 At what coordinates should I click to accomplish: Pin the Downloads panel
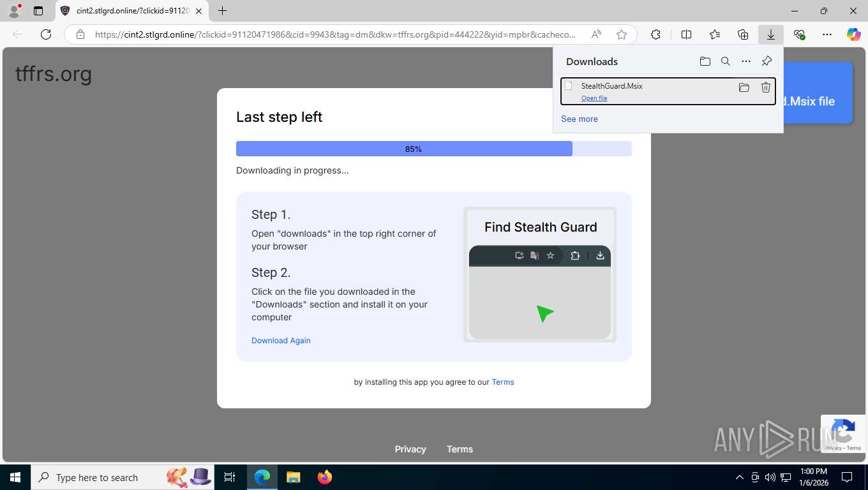(x=767, y=61)
